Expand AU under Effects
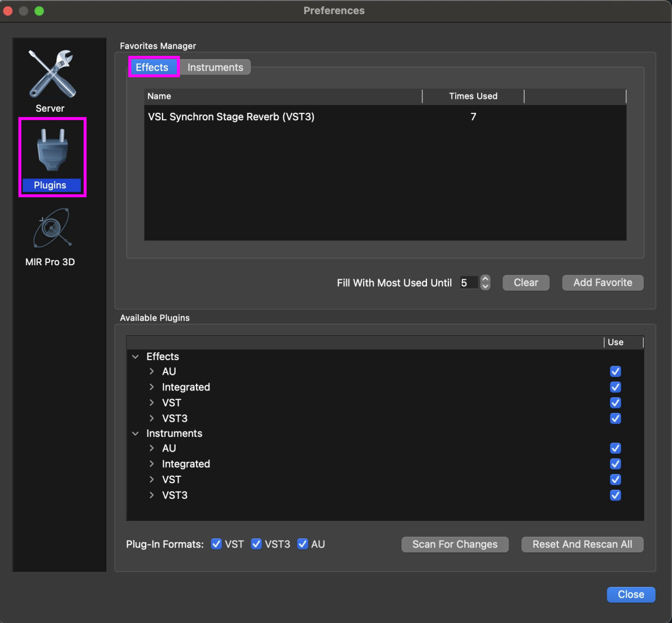This screenshot has width=672, height=623. [151, 371]
